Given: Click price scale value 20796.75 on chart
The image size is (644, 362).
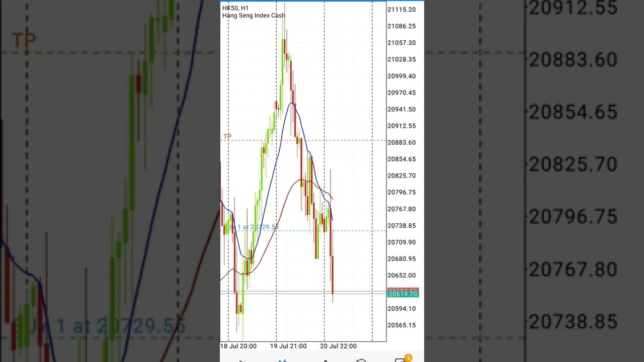Looking at the screenshot, I should click(x=401, y=192).
